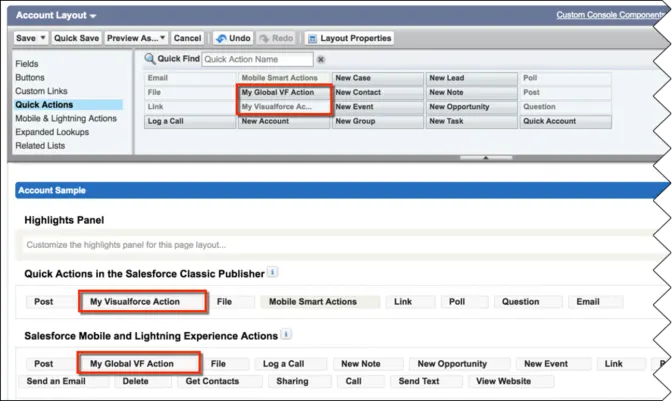Select New Contact palette item

(378, 93)
